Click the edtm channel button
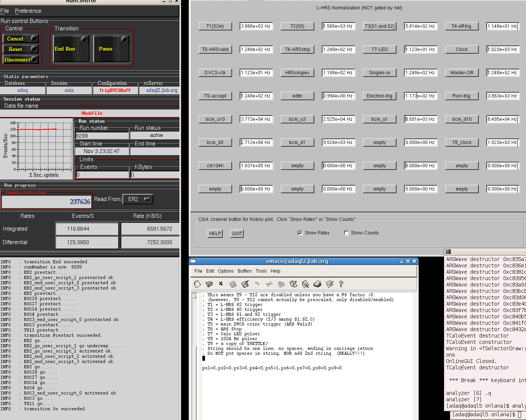The image size is (526, 420). (x=297, y=96)
